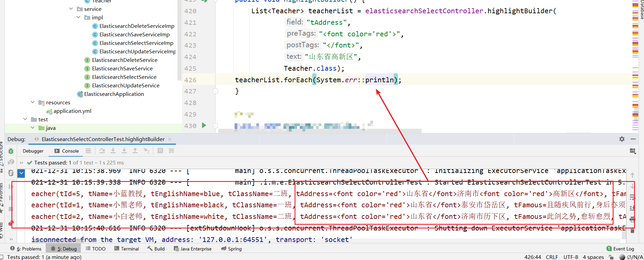
Task: Open ElasticsearchApplication class
Action: click(114, 94)
